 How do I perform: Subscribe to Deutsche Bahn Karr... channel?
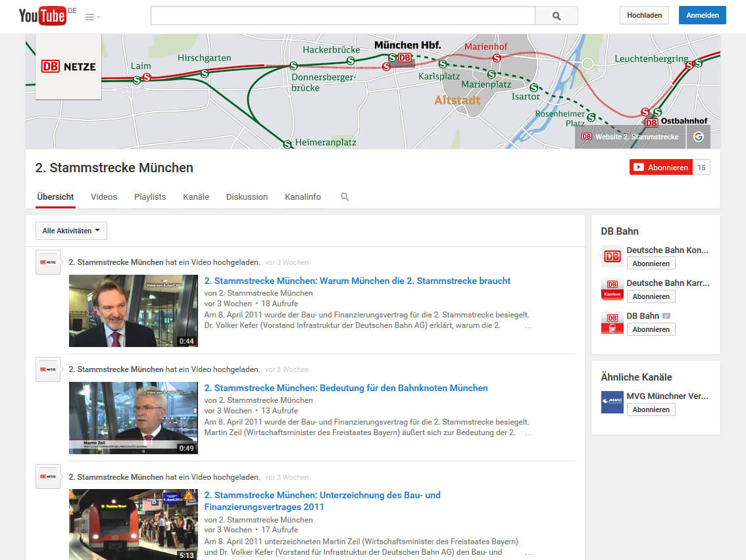click(651, 296)
